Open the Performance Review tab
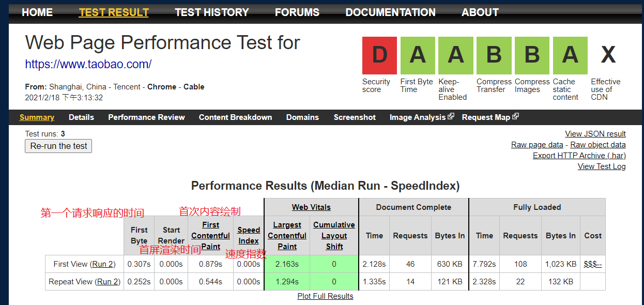The height and width of the screenshot is (305, 644). coord(146,117)
